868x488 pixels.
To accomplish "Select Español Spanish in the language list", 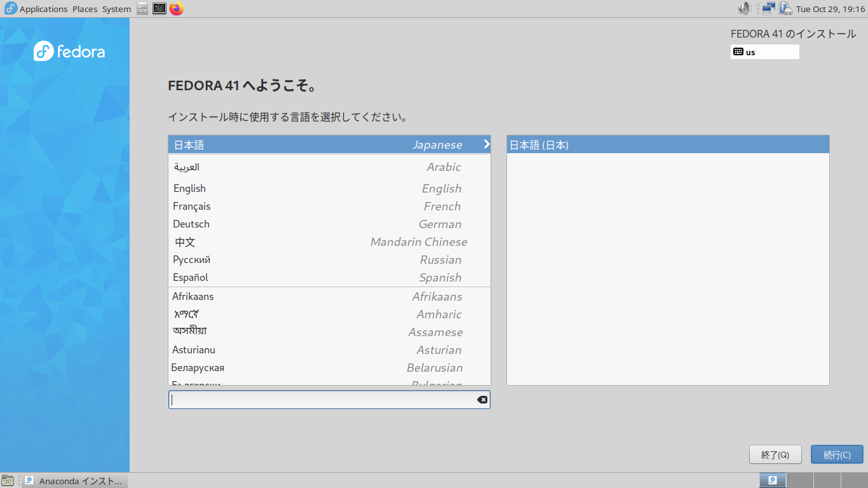I will click(x=329, y=278).
